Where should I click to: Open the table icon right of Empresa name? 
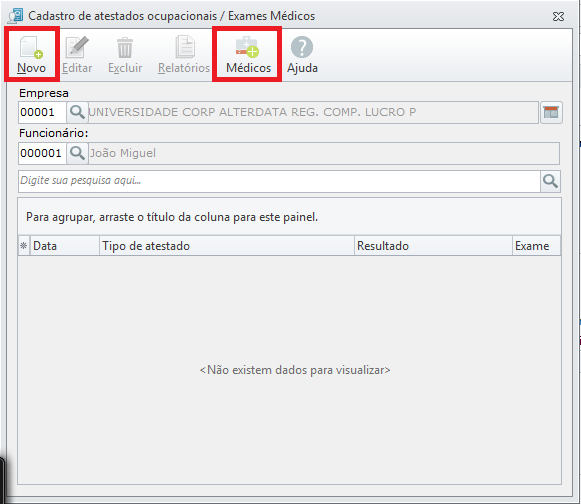click(x=551, y=112)
